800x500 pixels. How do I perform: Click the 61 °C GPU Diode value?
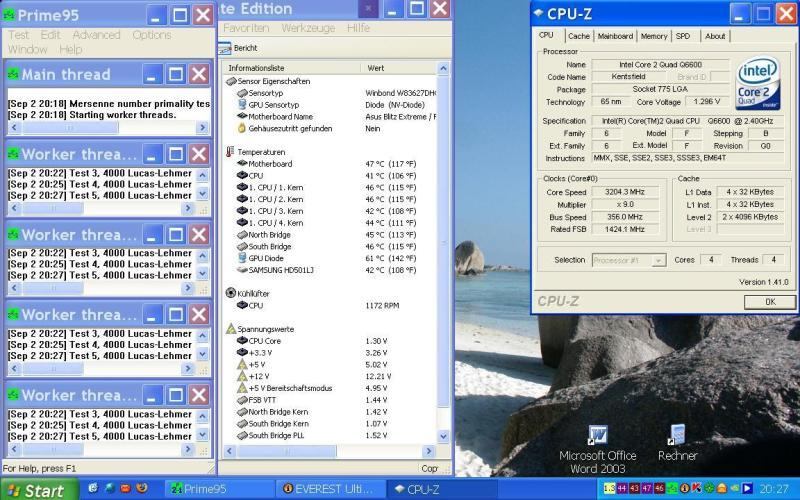coord(390,258)
